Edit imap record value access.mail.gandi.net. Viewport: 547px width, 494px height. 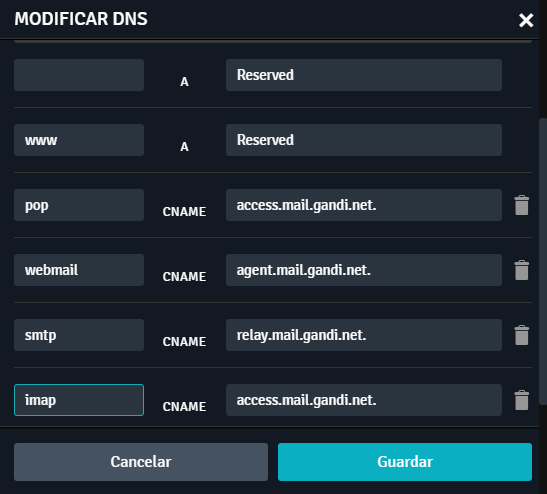tap(364, 400)
